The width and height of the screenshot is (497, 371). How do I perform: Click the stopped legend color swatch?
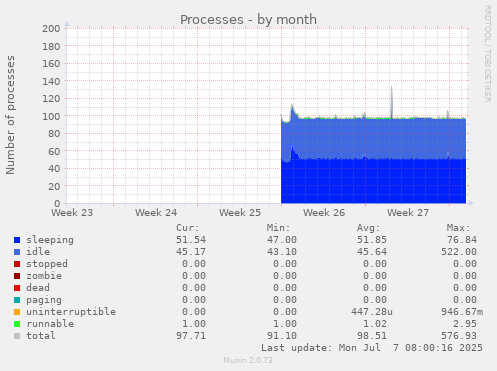point(17,264)
